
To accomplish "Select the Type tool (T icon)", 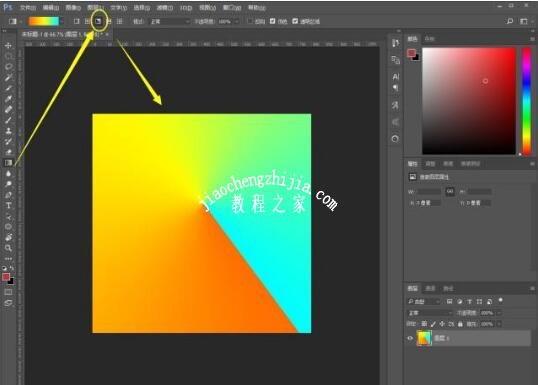I will (x=8, y=206).
